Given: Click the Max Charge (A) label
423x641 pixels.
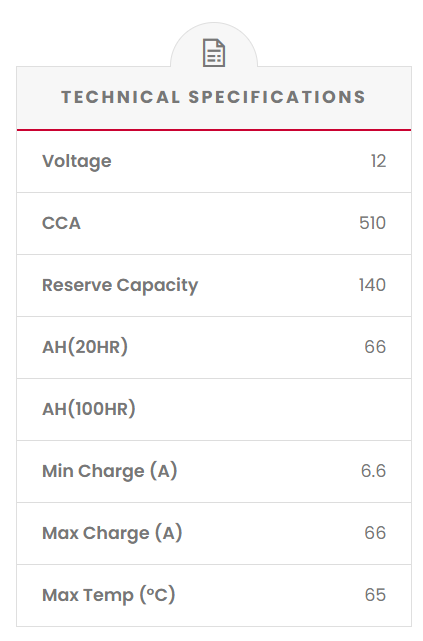Looking at the screenshot, I should point(112,533).
